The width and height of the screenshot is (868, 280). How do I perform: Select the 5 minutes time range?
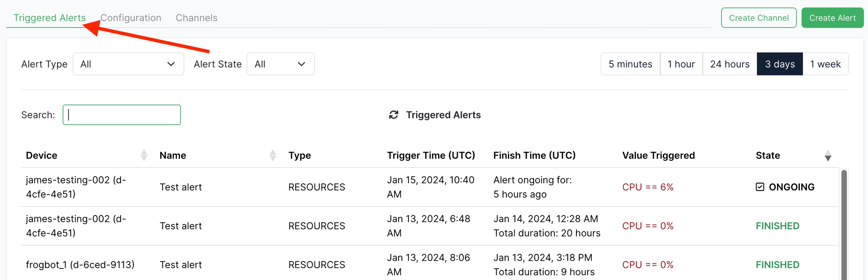click(x=630, y=64)
